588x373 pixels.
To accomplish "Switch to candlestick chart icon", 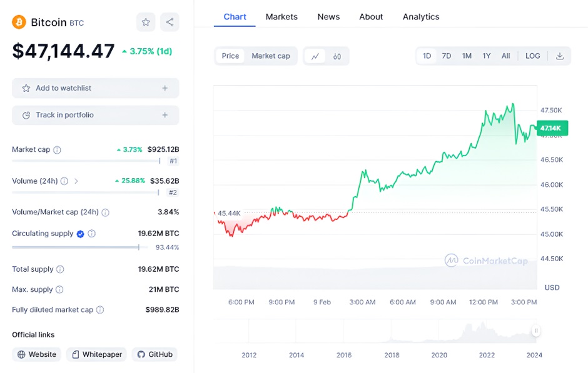I will click(x=337, y=56).
